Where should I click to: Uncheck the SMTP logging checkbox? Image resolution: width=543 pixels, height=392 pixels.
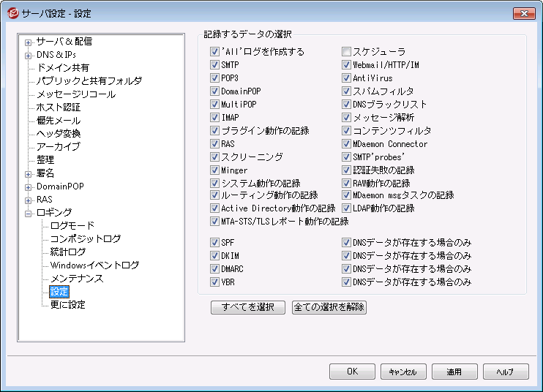pyautogui.click(x=214, y=64)
